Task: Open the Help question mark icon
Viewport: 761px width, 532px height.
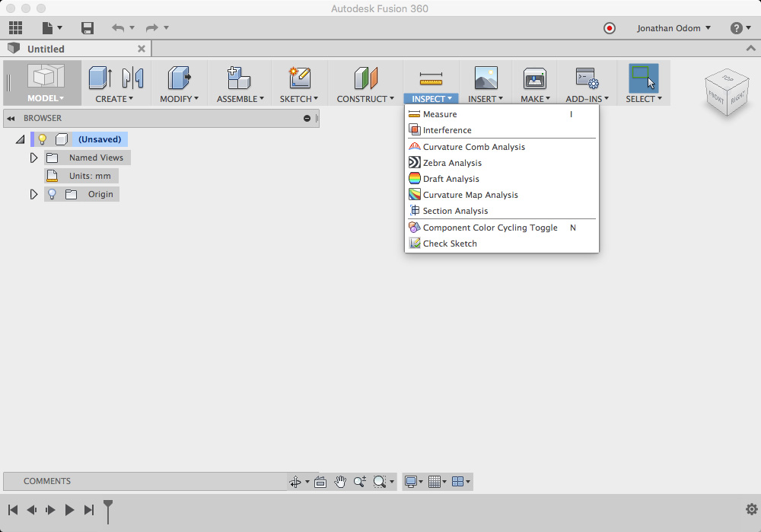Action: coord(736,28)
